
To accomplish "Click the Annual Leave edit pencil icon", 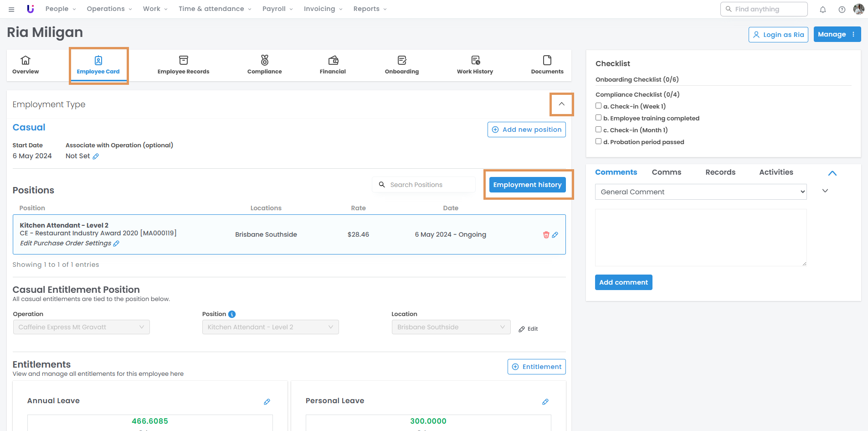I will pos(267,402).
